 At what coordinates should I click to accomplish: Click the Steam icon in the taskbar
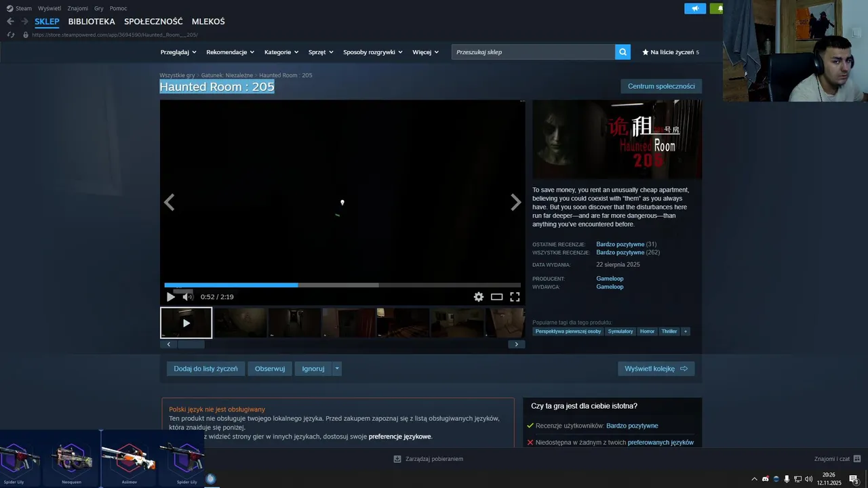click(x=211, y=479)
